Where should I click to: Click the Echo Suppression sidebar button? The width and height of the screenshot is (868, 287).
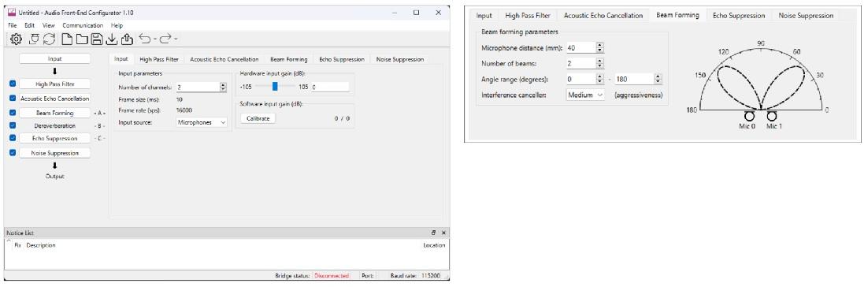(55, 139)
